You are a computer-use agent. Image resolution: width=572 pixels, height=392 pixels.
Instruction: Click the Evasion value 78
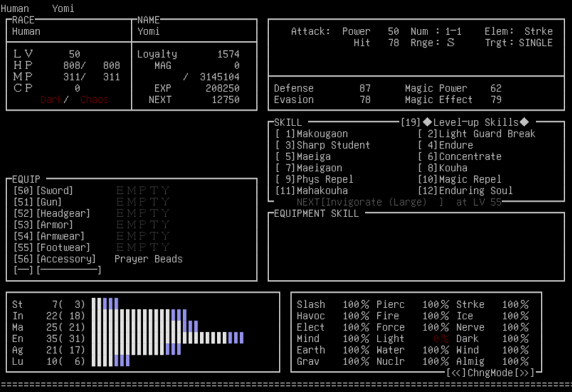click(x=365, y=99)
